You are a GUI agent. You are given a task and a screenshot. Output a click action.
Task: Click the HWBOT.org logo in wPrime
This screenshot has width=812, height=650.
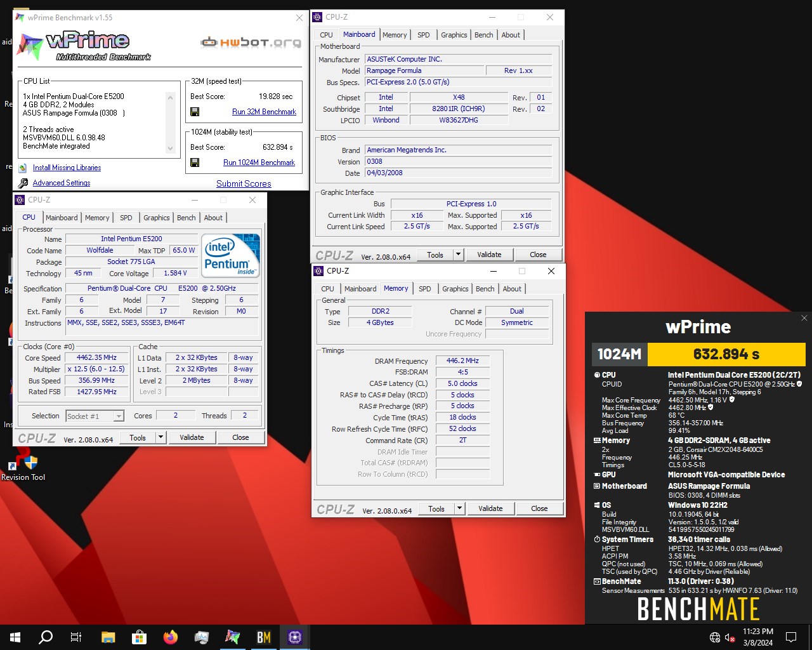[251, 43]
